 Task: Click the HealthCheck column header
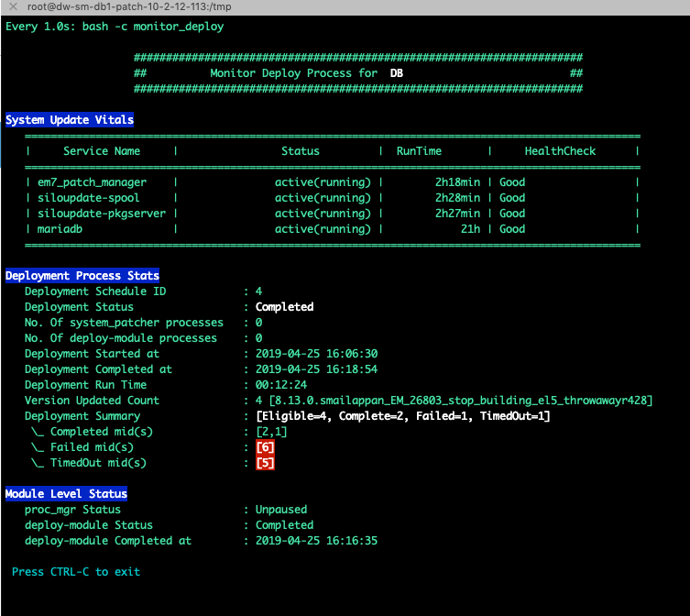560,151
